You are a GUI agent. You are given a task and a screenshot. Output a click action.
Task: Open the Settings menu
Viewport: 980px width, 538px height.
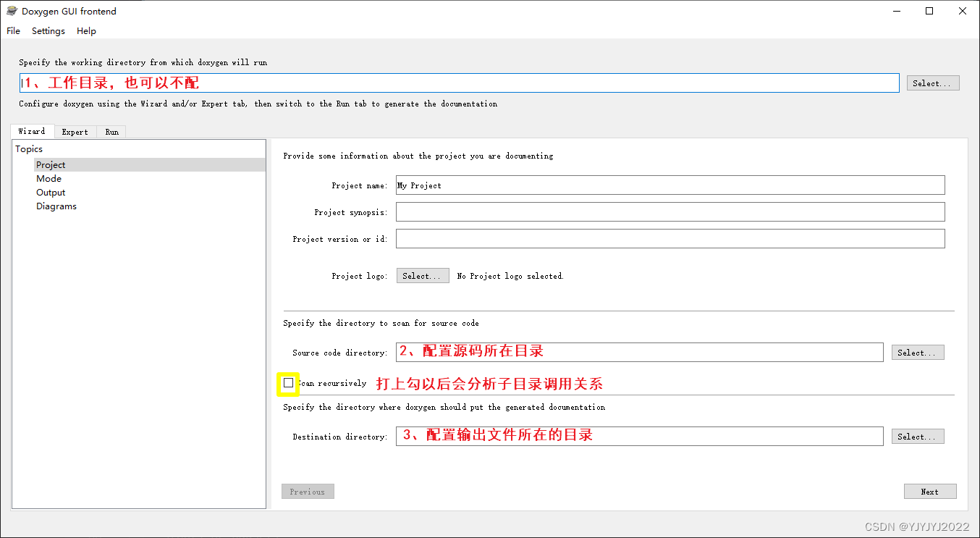(x=48, y=30)
